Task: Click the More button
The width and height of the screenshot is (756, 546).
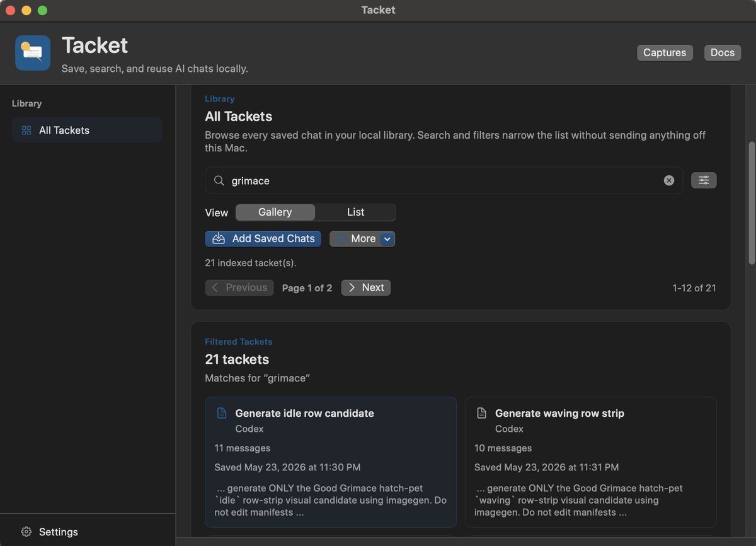Action: point(362,239)
